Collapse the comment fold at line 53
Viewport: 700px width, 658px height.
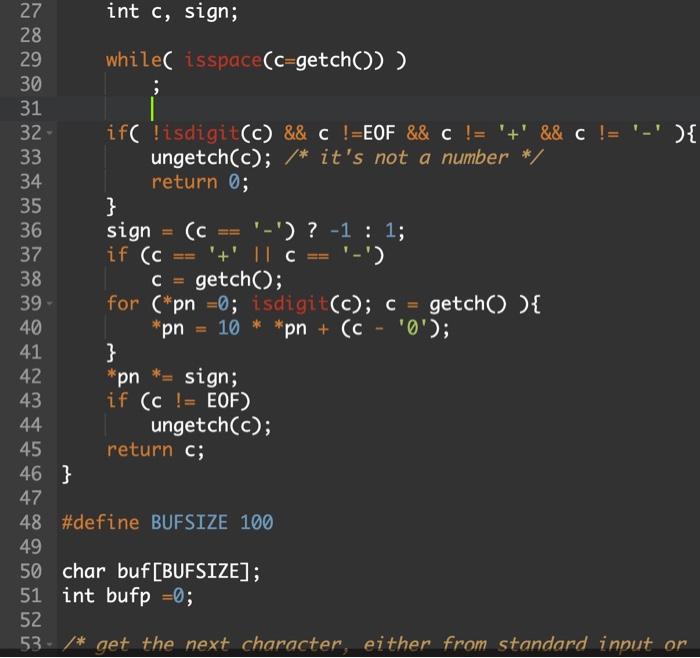tap(50, 644)
